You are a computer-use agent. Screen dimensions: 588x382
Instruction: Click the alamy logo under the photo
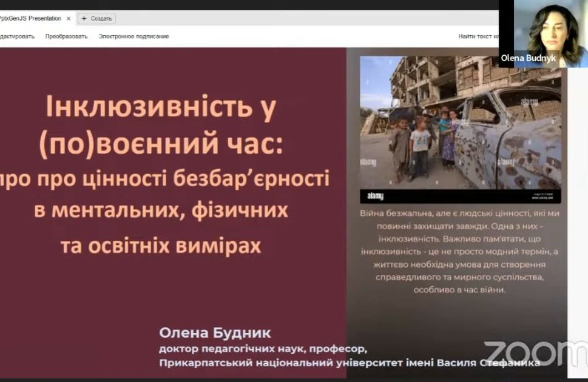(376, 196)
